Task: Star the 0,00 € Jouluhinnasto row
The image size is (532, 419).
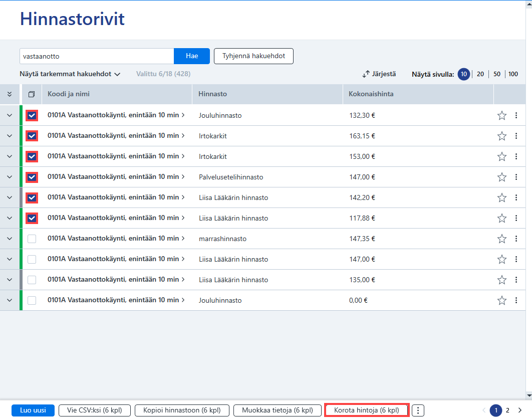Action: point(502,300)
